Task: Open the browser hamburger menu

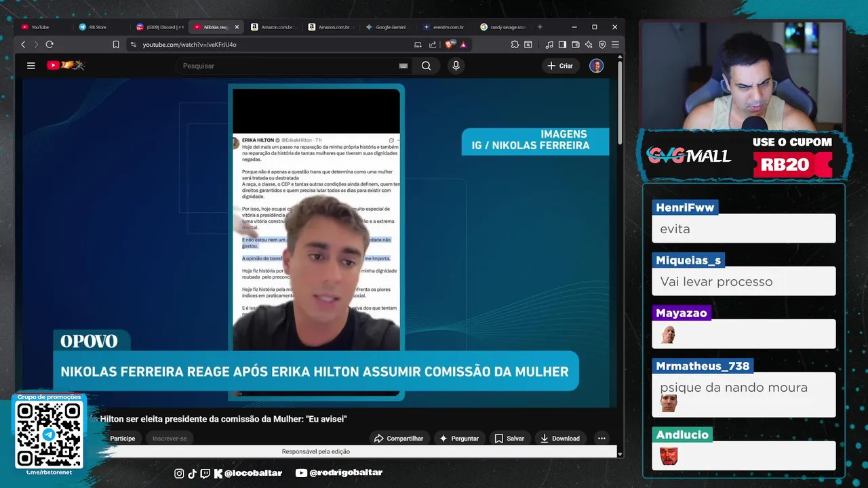Action: (x=615, y=45)
